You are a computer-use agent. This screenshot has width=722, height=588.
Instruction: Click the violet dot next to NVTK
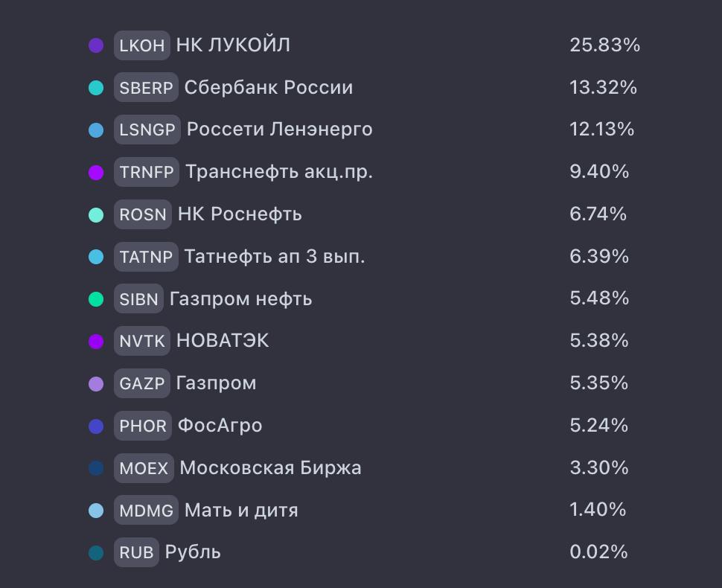(x=97, y=341)
